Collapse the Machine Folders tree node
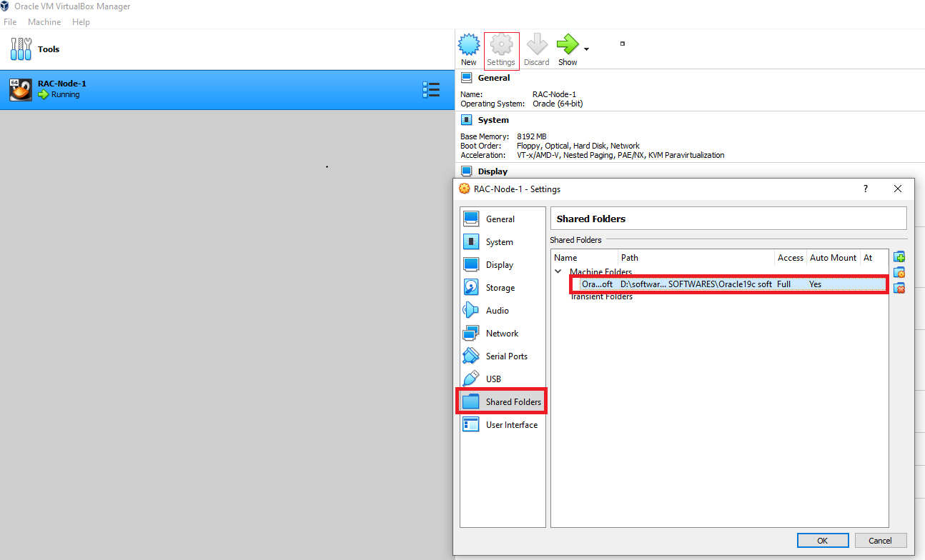This screenshot has width=925, height=560. (x=558, y=271)
